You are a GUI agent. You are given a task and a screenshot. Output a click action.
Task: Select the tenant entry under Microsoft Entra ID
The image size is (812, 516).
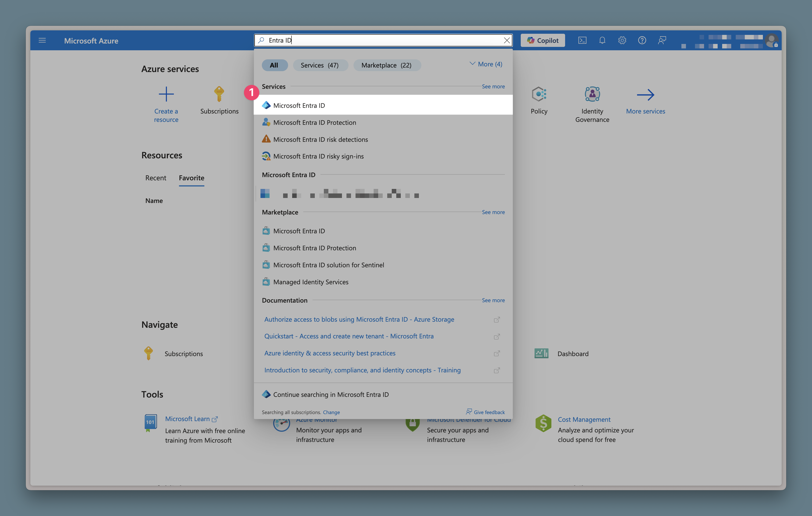tap(383, 193)
